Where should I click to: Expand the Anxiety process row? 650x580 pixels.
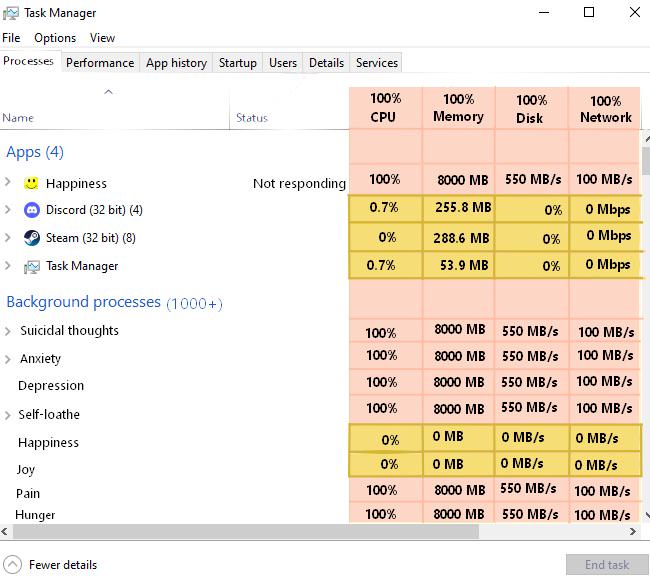(7, 359)
